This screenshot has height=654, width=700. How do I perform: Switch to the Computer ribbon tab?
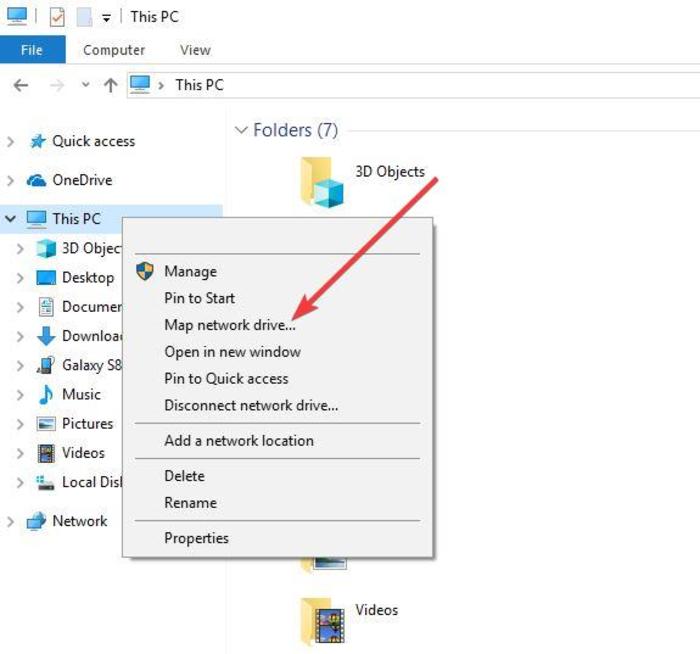click(x=114, y=50)
